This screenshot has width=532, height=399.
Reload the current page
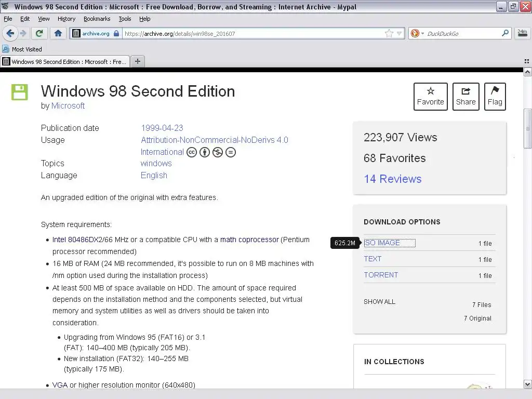(39, 33)
